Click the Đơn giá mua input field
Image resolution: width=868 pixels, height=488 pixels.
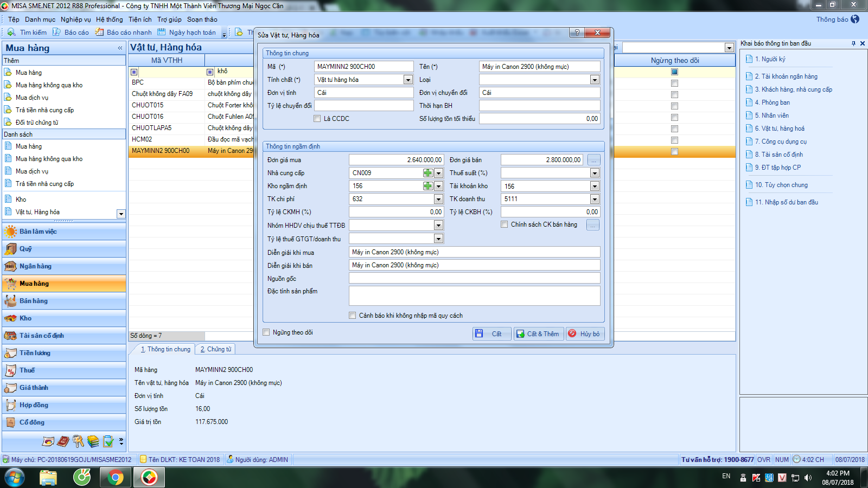(x=396, y=160)
